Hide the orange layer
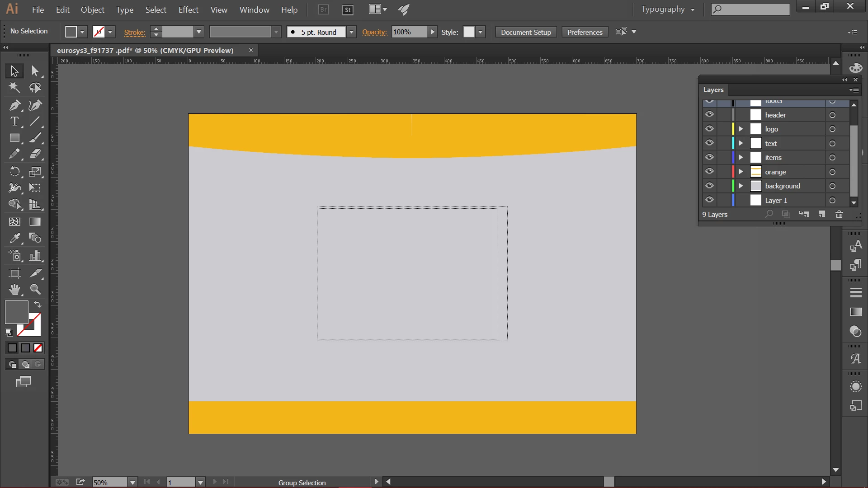This screenshot has height=488, width=868. click(x=709, y=172)
